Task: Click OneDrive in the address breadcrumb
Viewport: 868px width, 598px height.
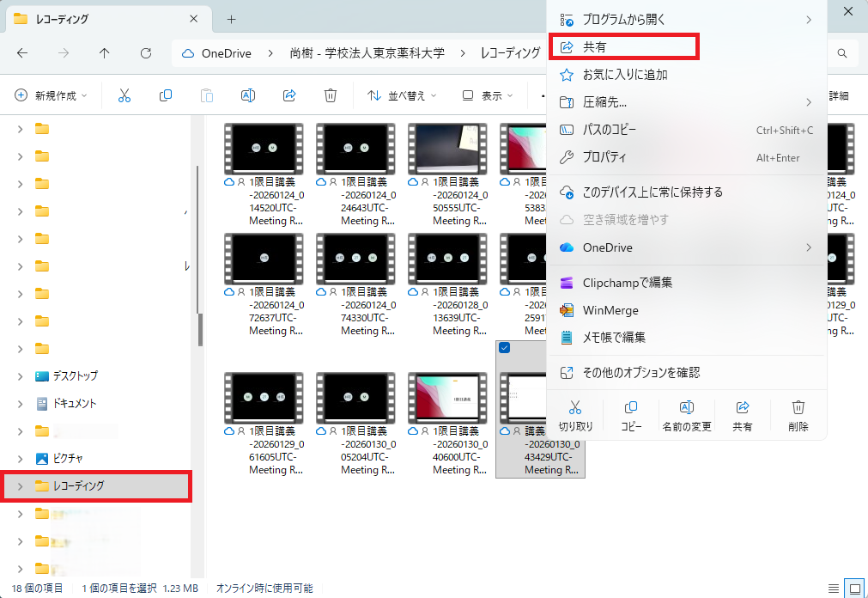Action: [x=226, y=53]
